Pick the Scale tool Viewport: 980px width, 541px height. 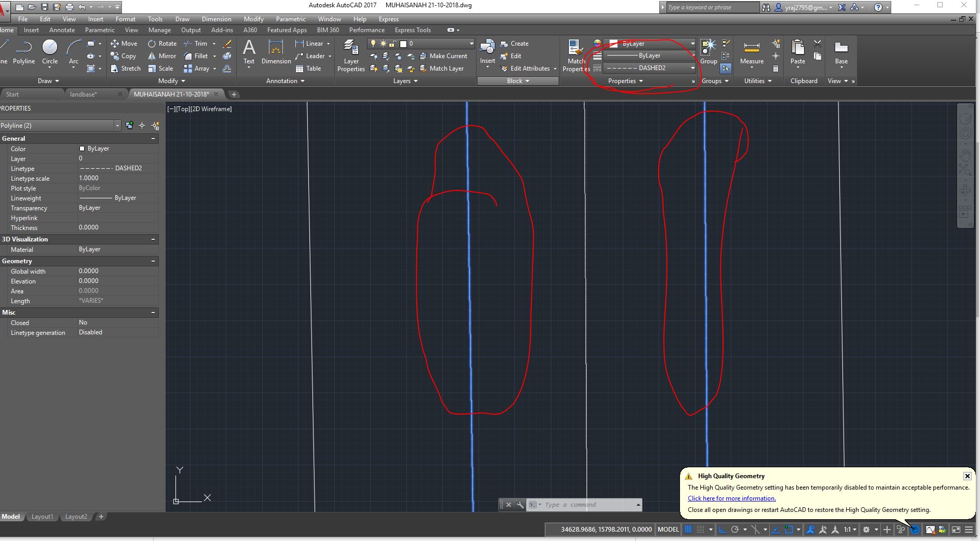pos(160,69)
